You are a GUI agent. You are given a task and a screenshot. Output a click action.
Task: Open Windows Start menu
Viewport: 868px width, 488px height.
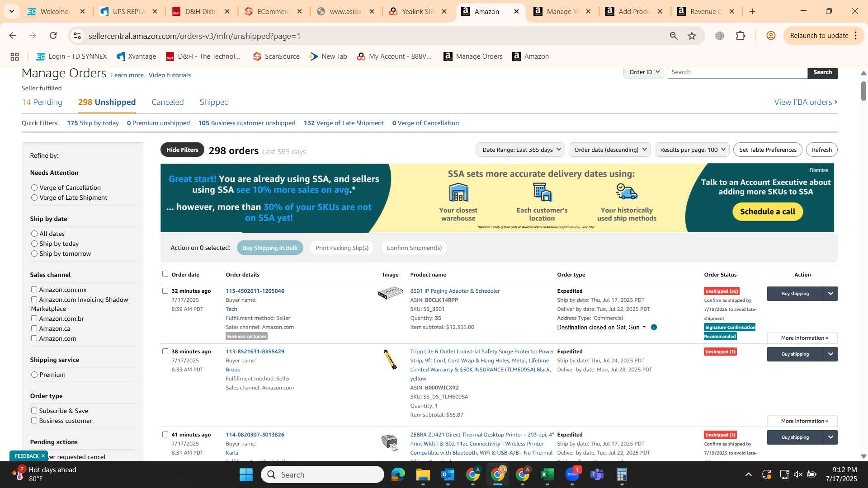246,474
